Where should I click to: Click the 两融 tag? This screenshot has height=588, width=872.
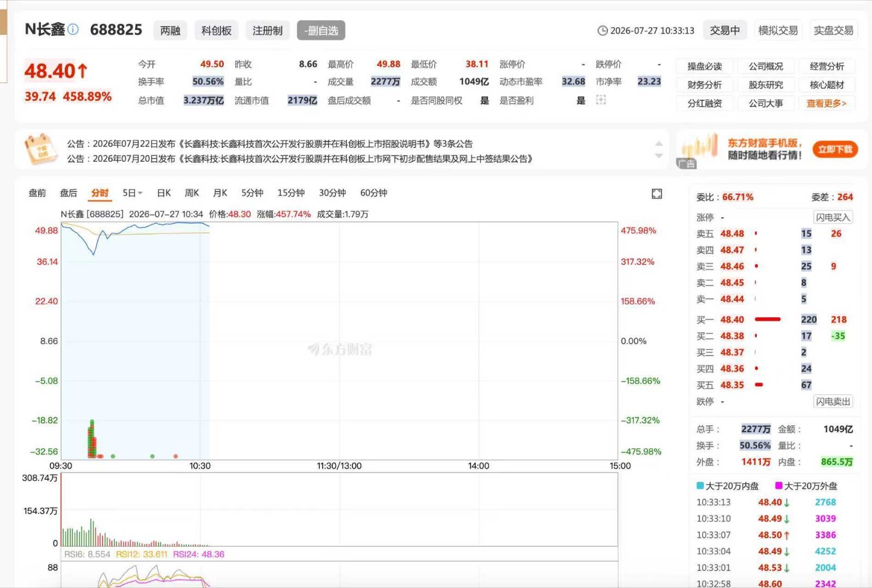(170, 30)
